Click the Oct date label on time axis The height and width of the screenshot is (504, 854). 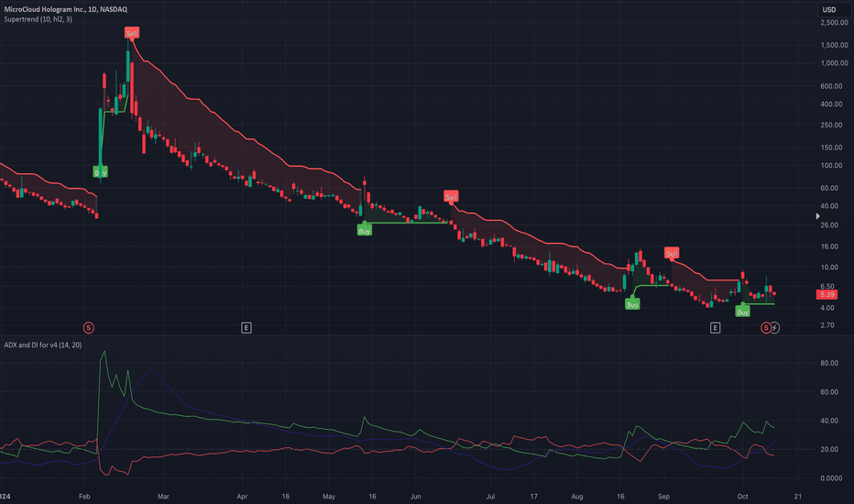click(742, 497)
